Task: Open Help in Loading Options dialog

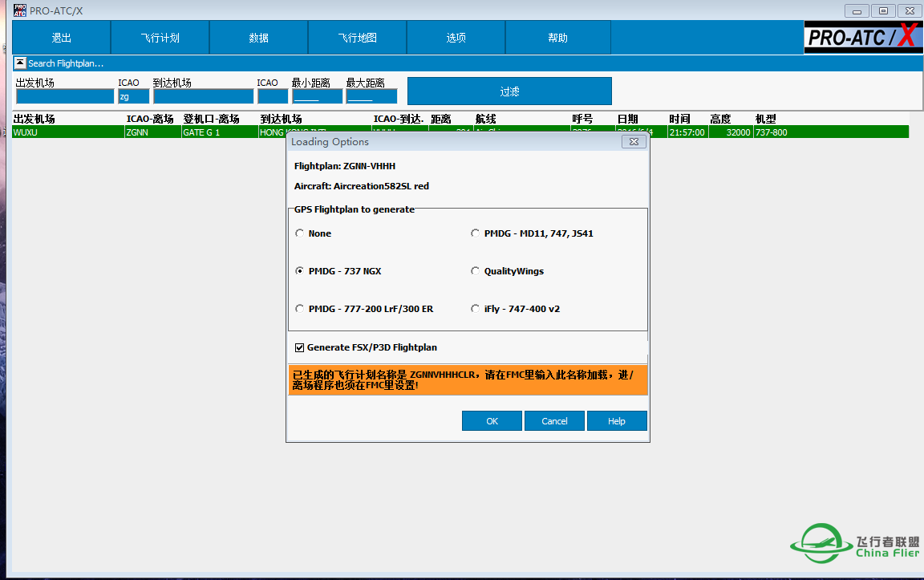Action: tap(617, 421)
